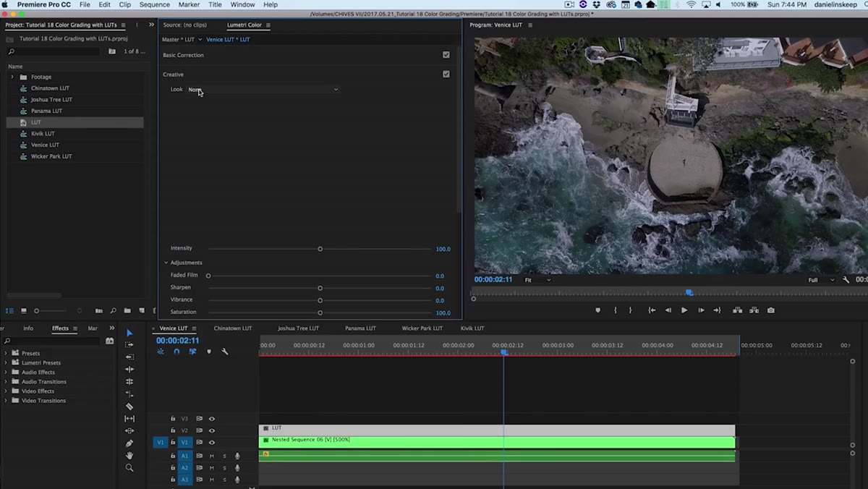
Task: Toggle V3 track output eye
Action: click(212, 419)
